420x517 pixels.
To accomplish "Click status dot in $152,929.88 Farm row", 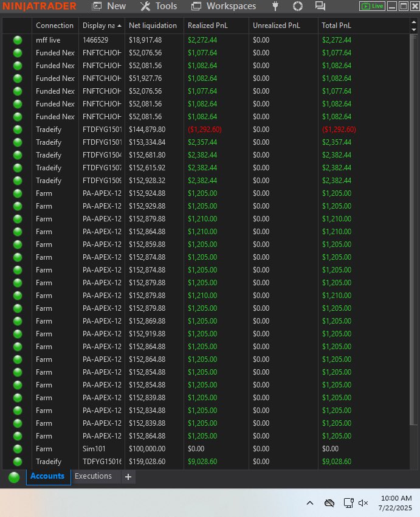I will point(18,206).
